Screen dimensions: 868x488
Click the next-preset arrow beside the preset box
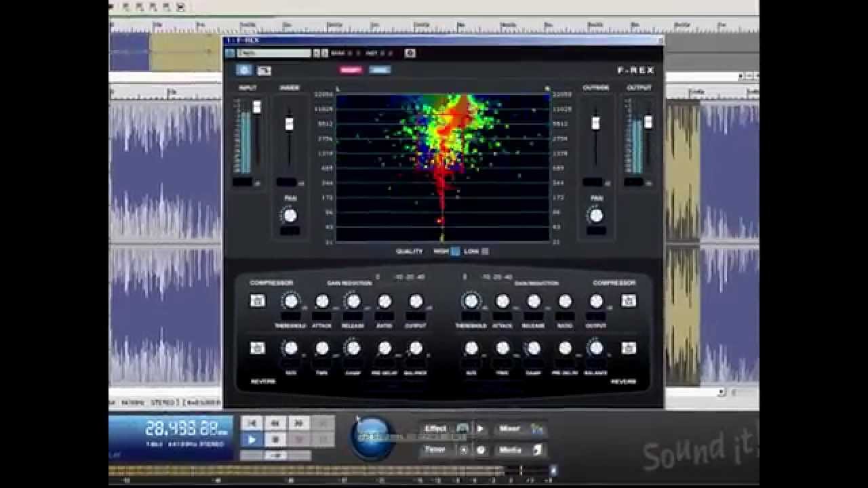pos(323,54)
